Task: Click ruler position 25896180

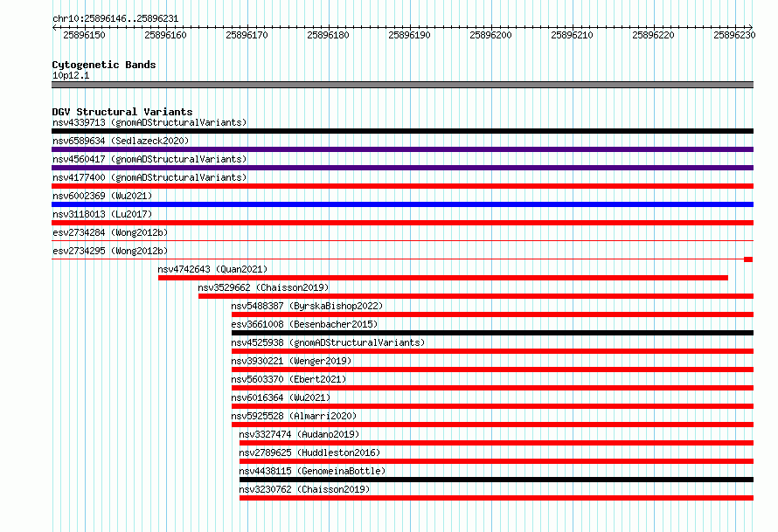Action: click(329, 35)
